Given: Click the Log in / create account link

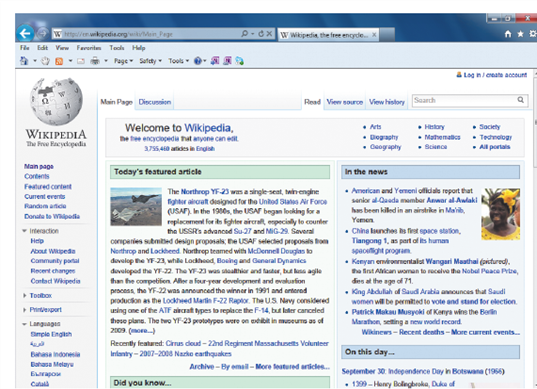Looking at the screenshot, I should click(495, 75).
